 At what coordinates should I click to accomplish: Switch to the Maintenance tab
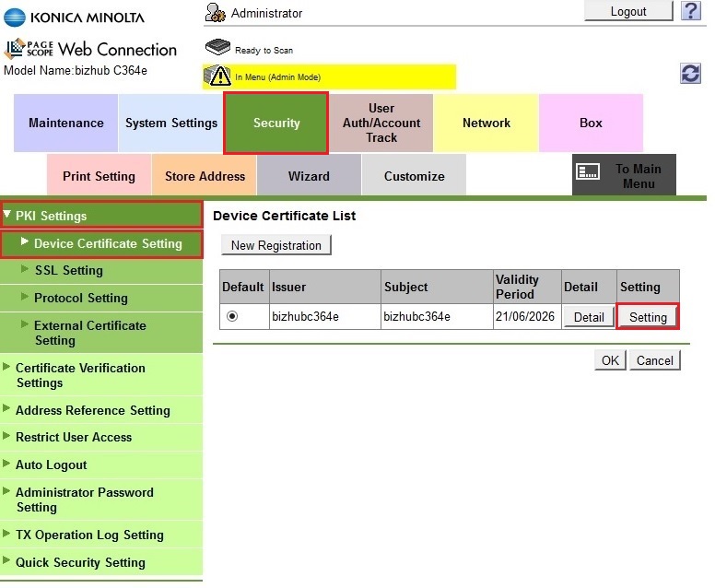(x=65, y=123)
